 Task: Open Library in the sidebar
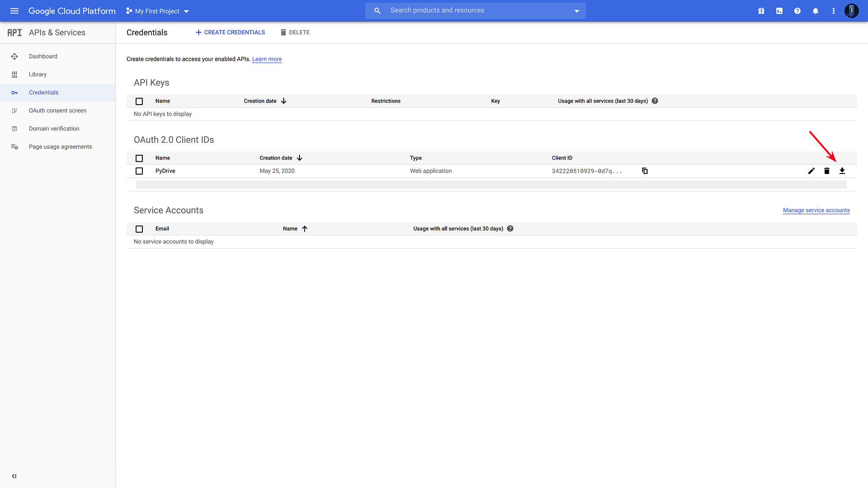[38, 74]
